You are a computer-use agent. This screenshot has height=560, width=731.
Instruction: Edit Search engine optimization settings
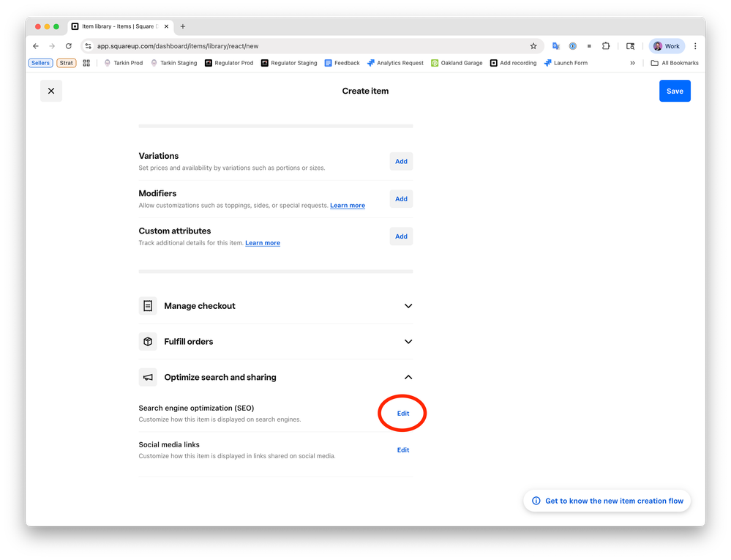pyautogui.click(x=402, y=414)
